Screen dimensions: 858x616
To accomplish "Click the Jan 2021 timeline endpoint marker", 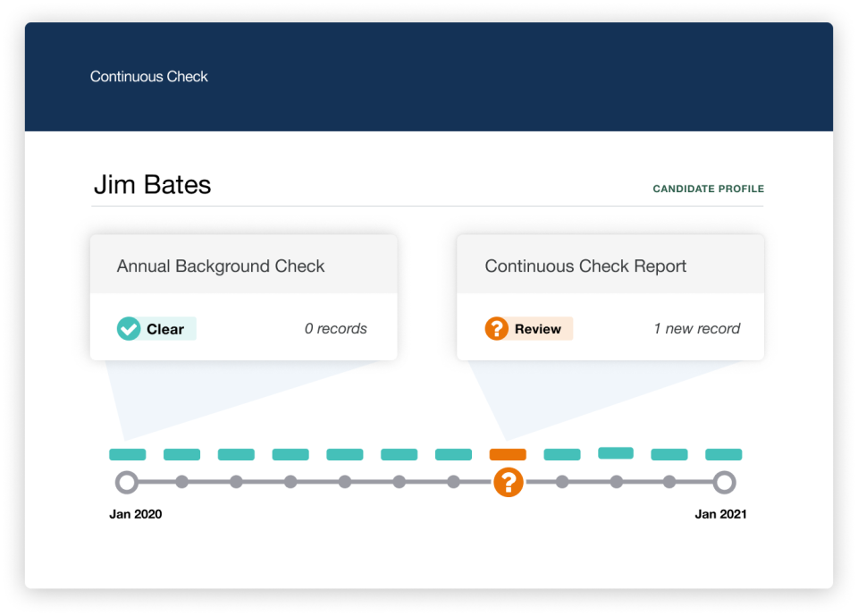I will (x=720, y=514).
